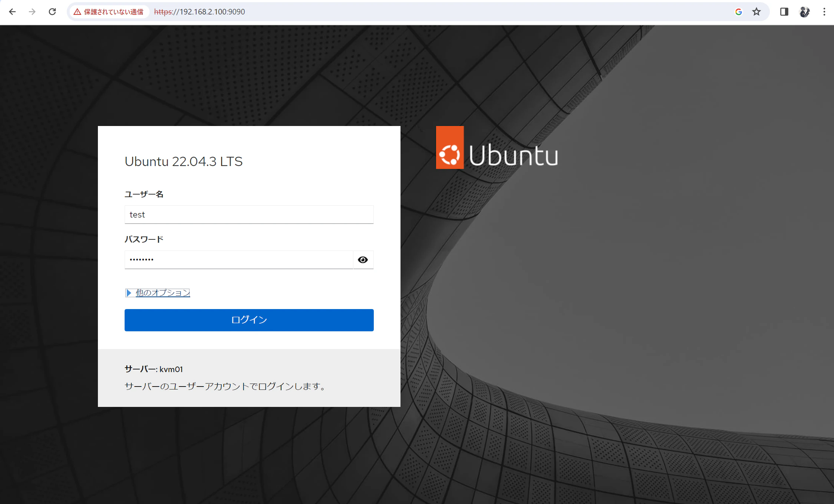Bookmark this page with star icon
834x504 pixels.
pyautogui.click(x=756, y=12)
